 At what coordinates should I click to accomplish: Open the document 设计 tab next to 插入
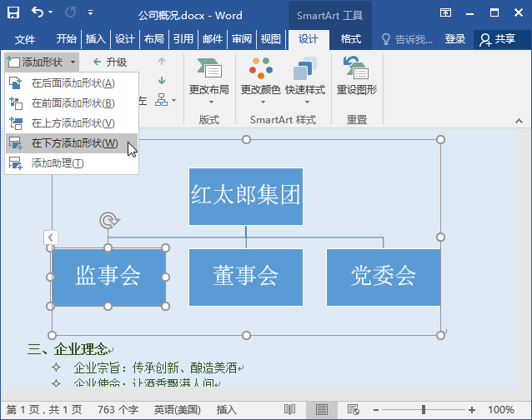(x=124, y=39)
